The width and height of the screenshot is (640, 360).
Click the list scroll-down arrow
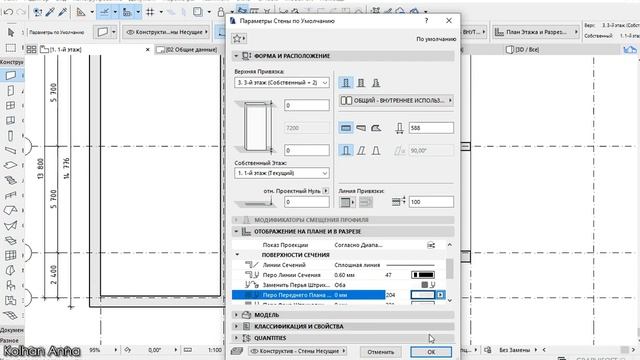point(449,300)
